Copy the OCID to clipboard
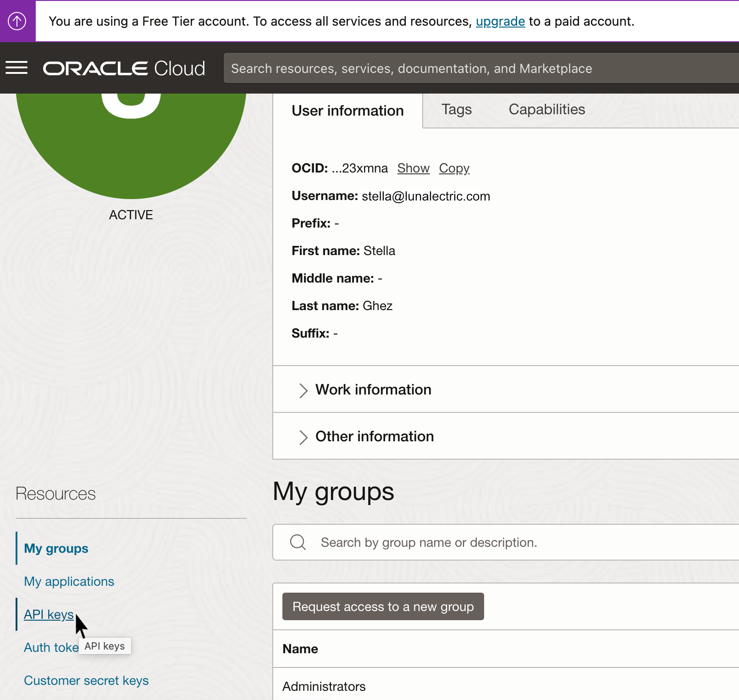Screen dimensions: 739x700 pyautogui.click(x=454, y=168)
